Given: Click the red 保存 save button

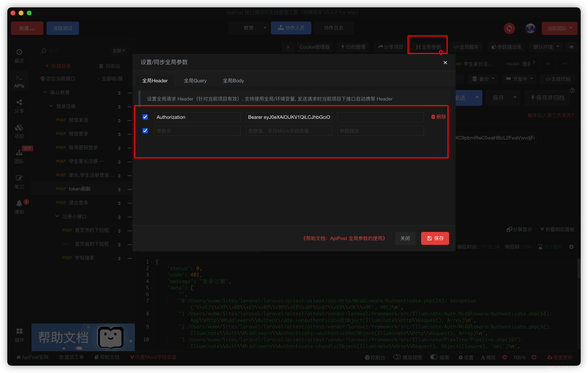Looking at the screenshot, I should [x=435, y=238].
